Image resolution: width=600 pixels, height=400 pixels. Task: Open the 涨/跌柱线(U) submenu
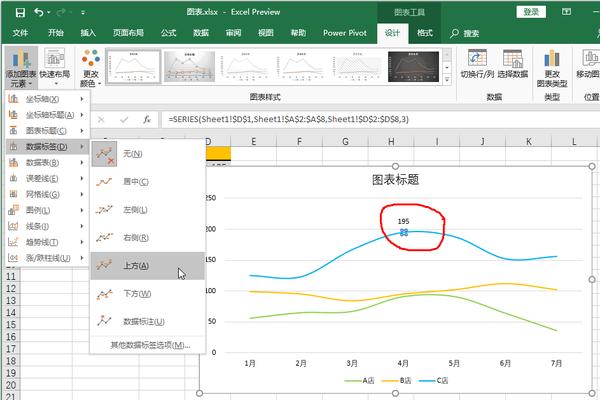[x=46, y=258]
